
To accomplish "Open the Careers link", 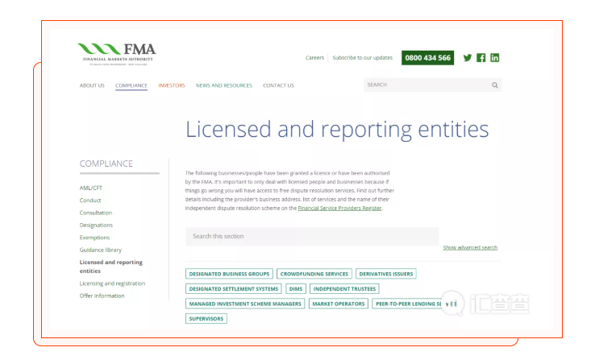I will (x=314, y=58).
